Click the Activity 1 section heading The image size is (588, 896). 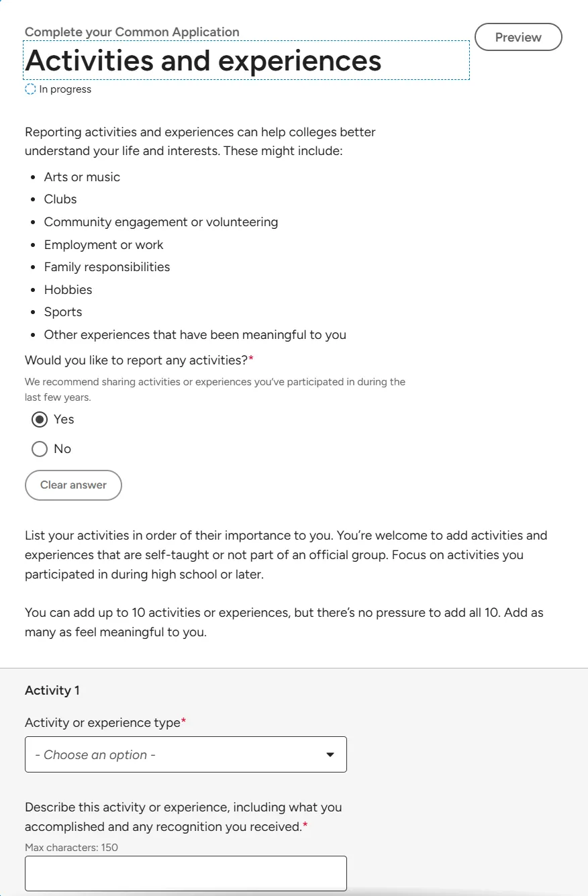pos(52,690)
